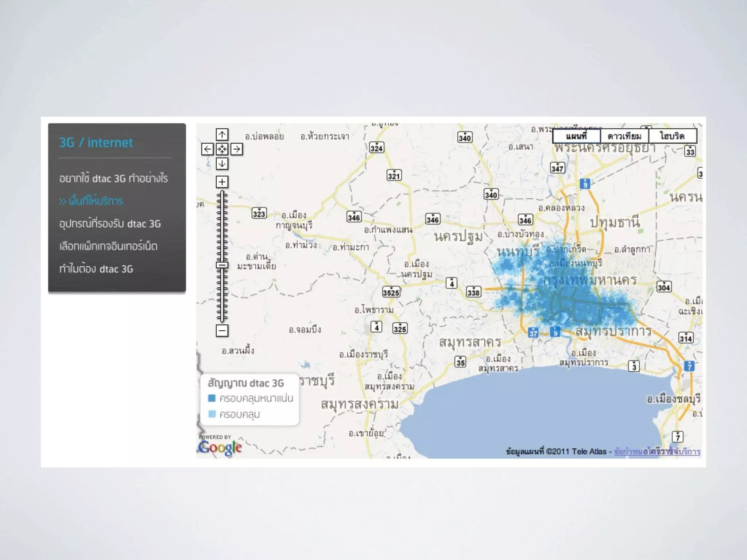747x560 pixels.
Task: Pan the map left with arrow button
Action: tap(207, 149)
